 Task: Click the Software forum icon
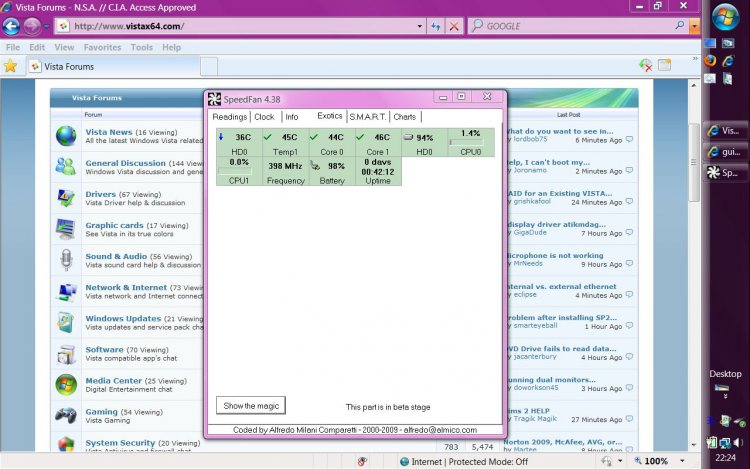(66, 354)
